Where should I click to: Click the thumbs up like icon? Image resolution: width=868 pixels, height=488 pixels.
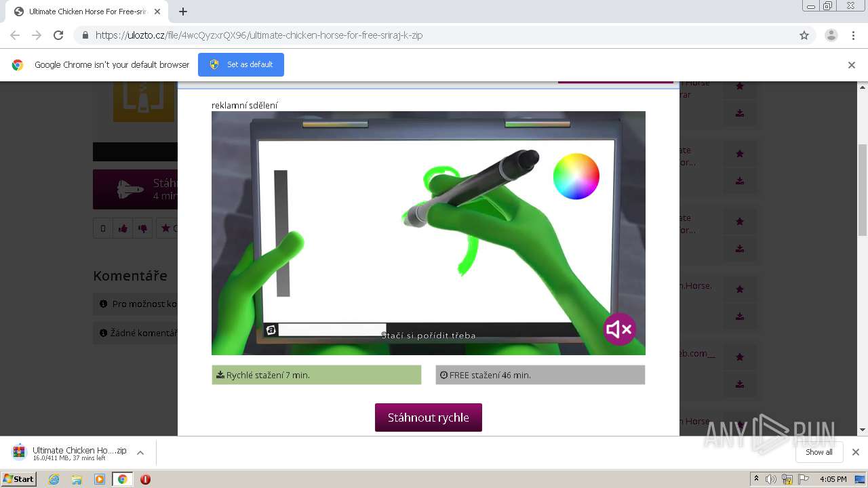click(x=123, y=228)
